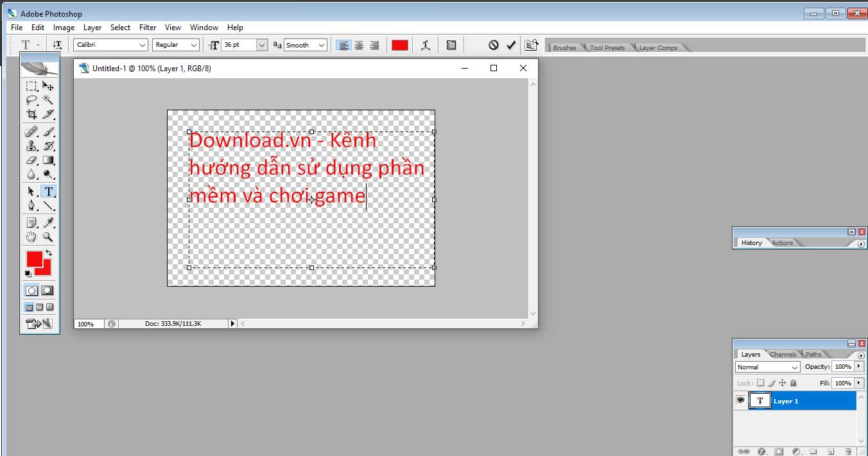Select the Path Selection arrow tool

point(31,192)
